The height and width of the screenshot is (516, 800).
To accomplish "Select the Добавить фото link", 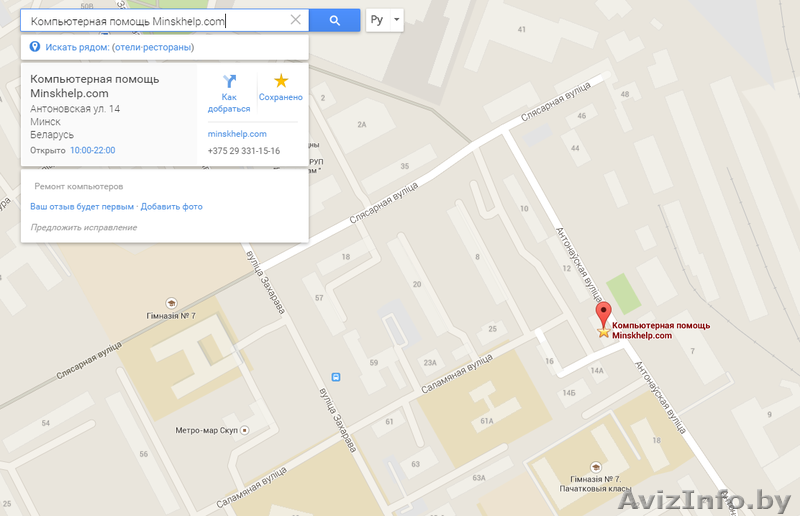I will point(171,207).
